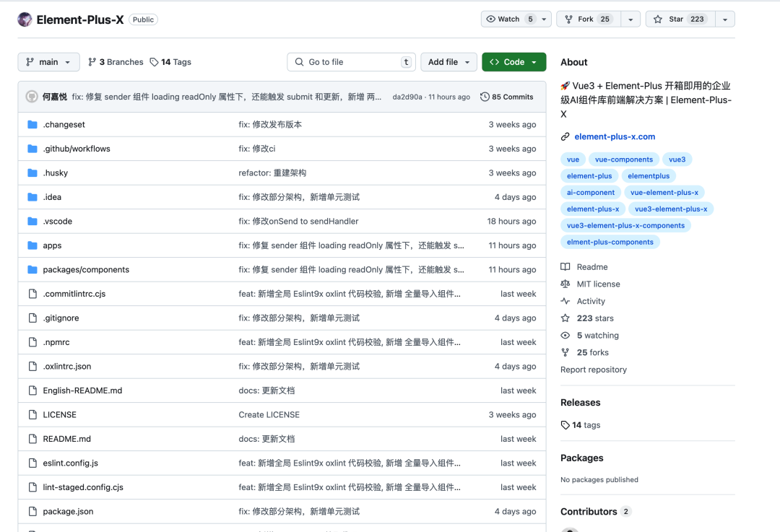Open the MIT license details
The image size is (780, 532).
(597, 284)
